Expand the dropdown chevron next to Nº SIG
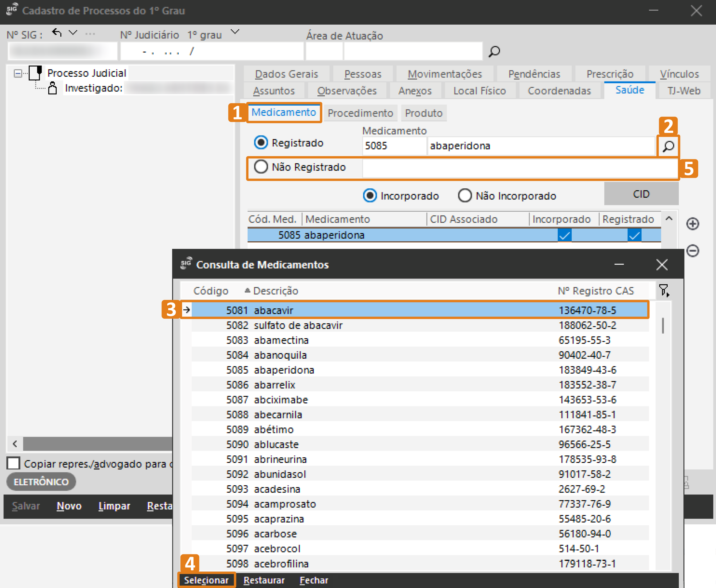Screen dimensions: 716x588 click(x=73, y=33)
